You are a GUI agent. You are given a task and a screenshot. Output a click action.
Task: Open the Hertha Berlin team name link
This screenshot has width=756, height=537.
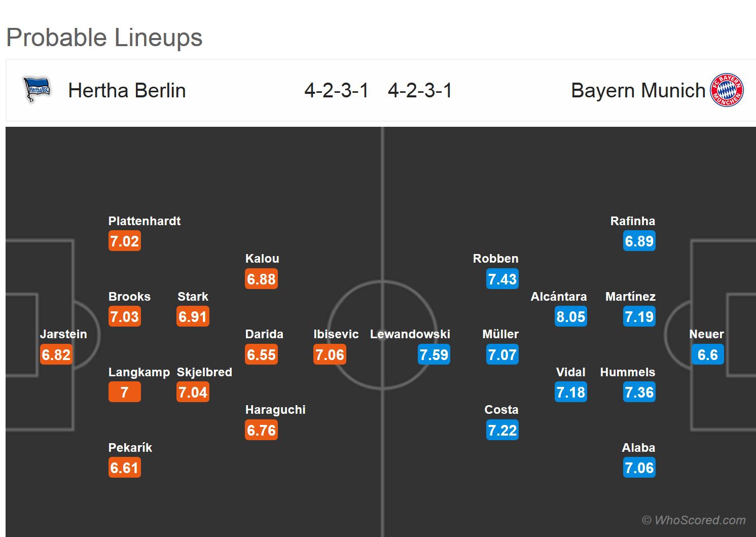(x=127, y=91)
